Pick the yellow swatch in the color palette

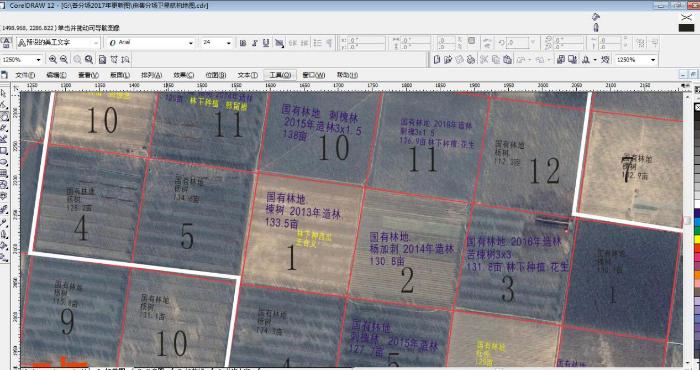click(x=696, y=239)
